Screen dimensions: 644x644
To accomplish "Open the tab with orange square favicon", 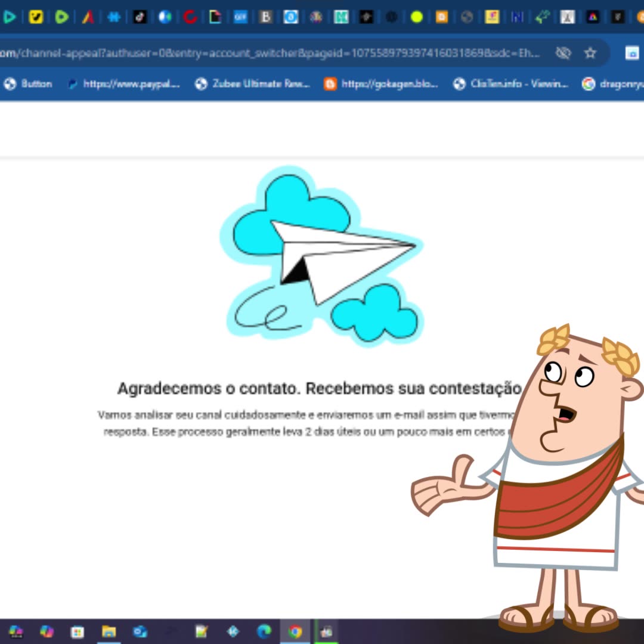I will click(x=441, y=17).
